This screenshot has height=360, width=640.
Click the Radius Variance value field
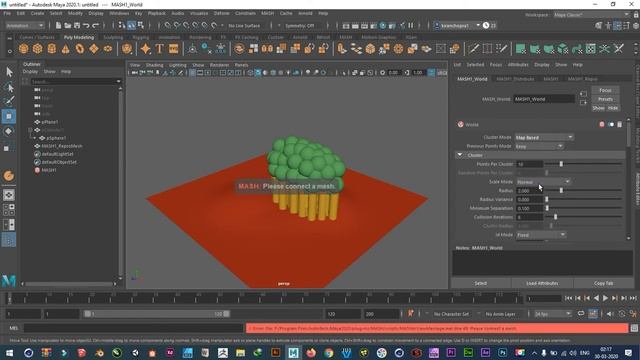tap(529, 199)
